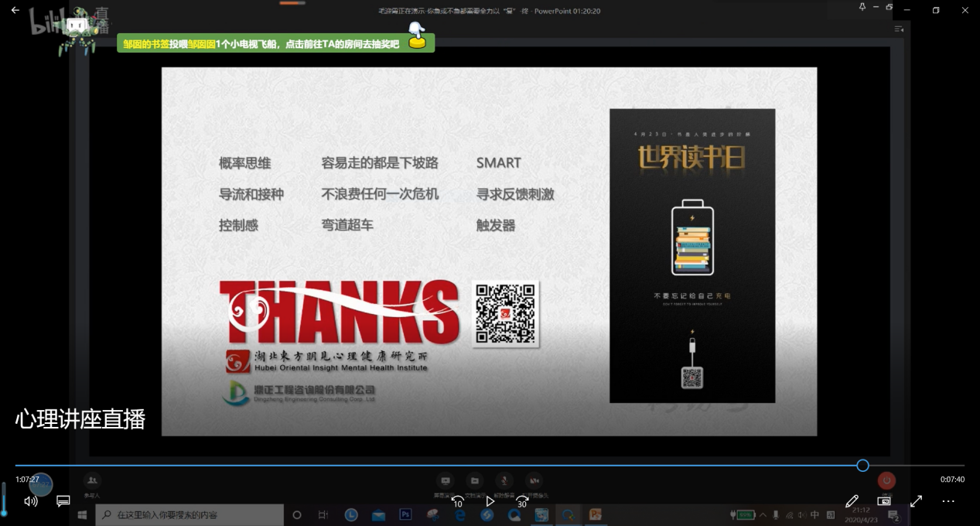The width and height of the screenshot is (980, 526).
Task: Expand the three-dots more options menu
Action: coord(948,501)
